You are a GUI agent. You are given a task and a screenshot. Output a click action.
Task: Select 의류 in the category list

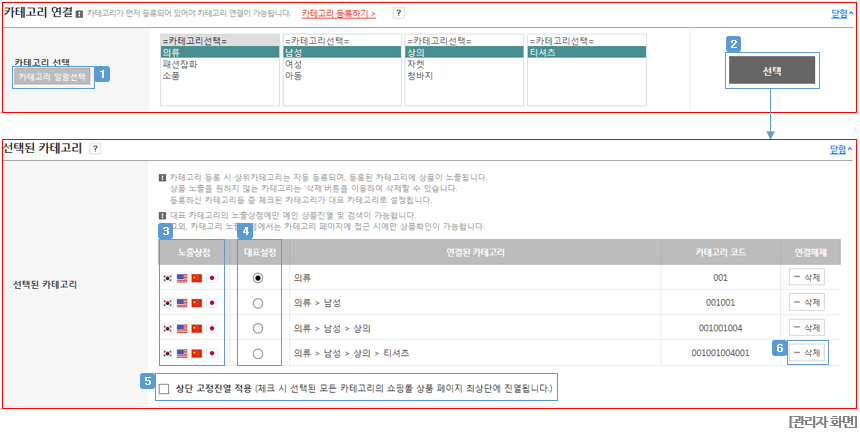coord(219,52)
